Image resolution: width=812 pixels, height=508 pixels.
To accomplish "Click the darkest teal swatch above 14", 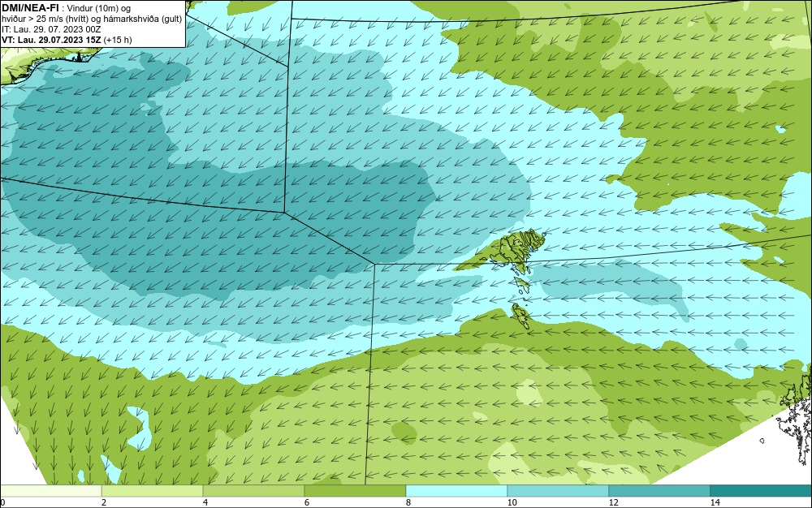I will [x=762, y=491].
